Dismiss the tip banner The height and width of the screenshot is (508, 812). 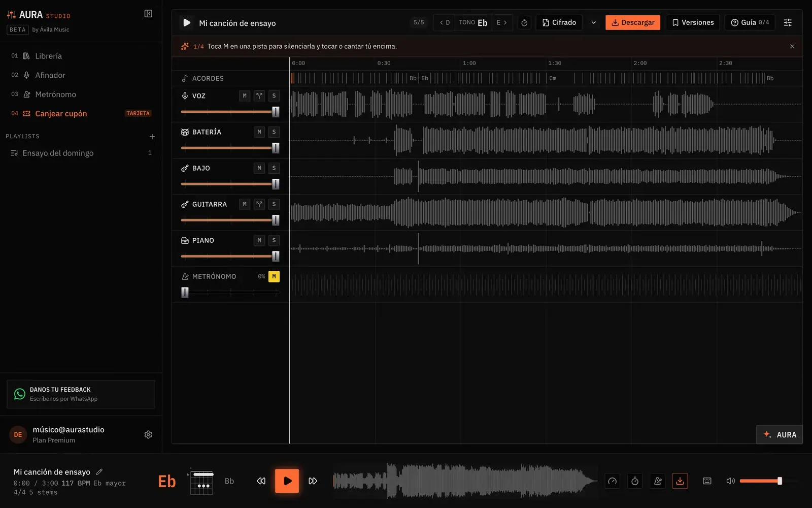[x=792, y=46]
